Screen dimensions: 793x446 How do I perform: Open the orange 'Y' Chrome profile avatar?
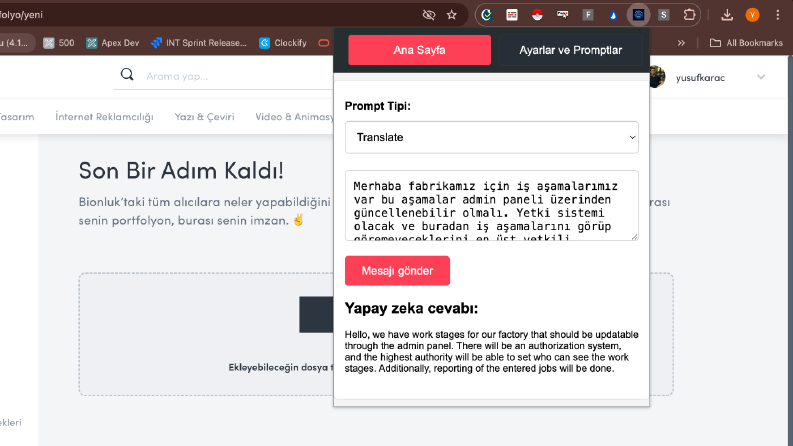point(752,15)
